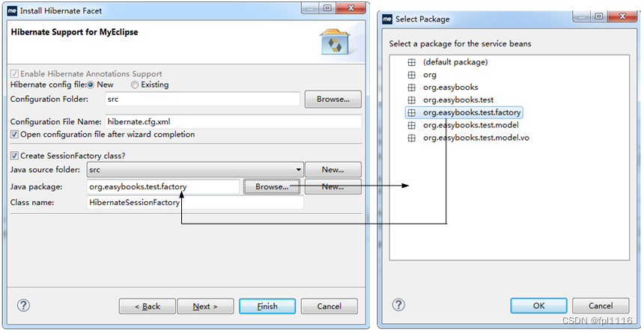The height and width of the screenshot is (333, 644).
Task: Select the Existing config file radio button
Action: tap(134, 85)
